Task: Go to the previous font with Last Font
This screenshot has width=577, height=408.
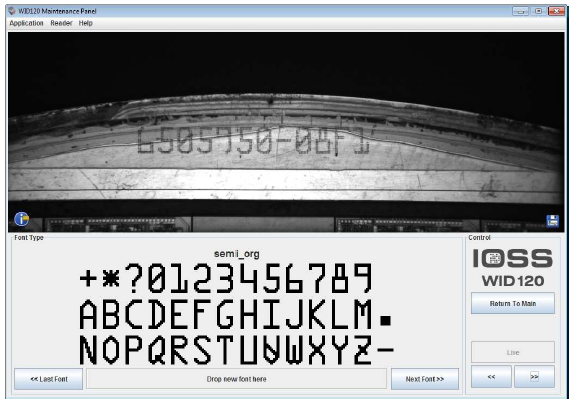Action: (x=49, y=379)
